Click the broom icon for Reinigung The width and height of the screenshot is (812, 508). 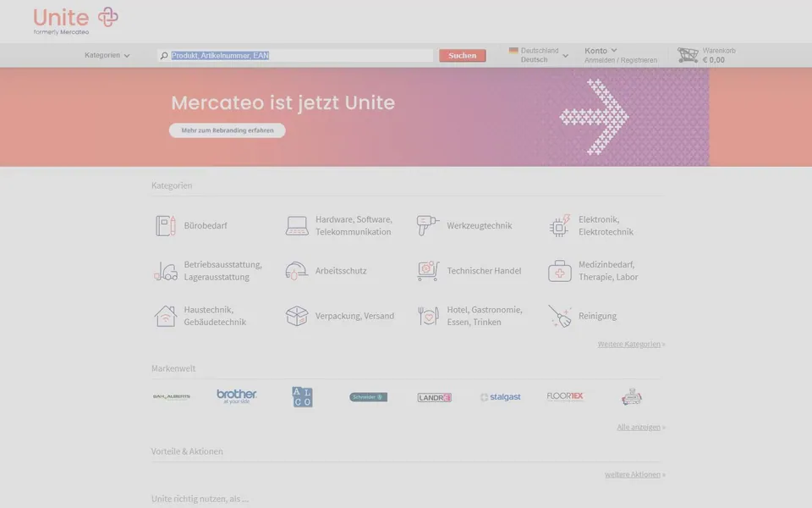[x=559, y=316]
